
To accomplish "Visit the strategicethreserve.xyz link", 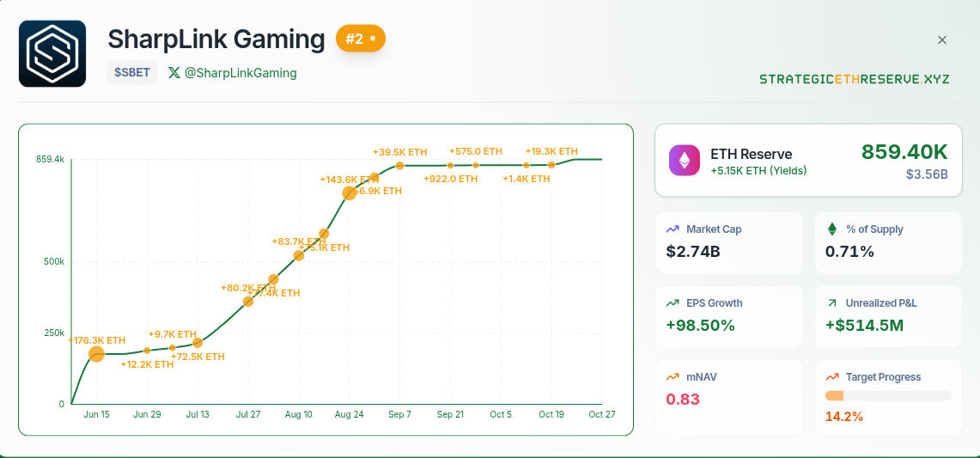I will point(854,79).
